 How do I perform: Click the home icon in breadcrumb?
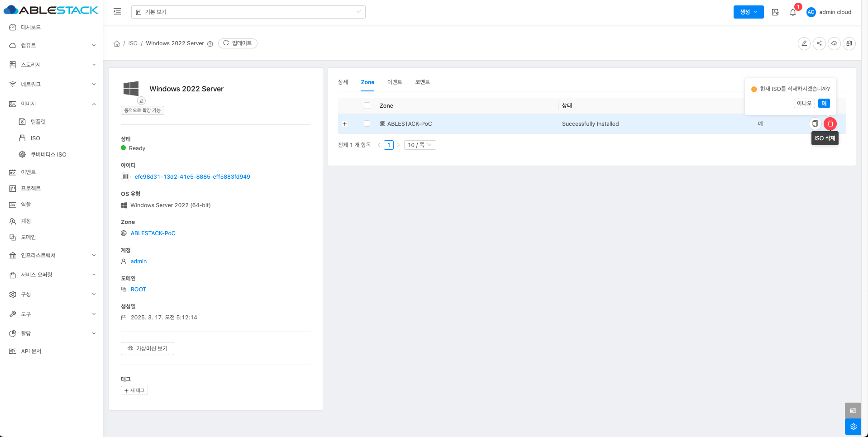(117, 43)
